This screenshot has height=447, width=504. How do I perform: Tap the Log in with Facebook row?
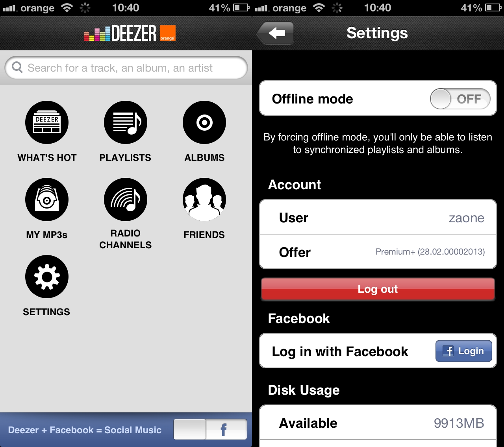[x=378, y=351]
